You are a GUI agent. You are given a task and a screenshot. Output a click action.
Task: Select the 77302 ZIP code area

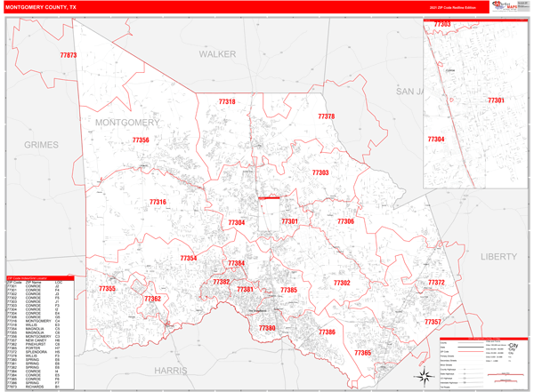point(342,283)
